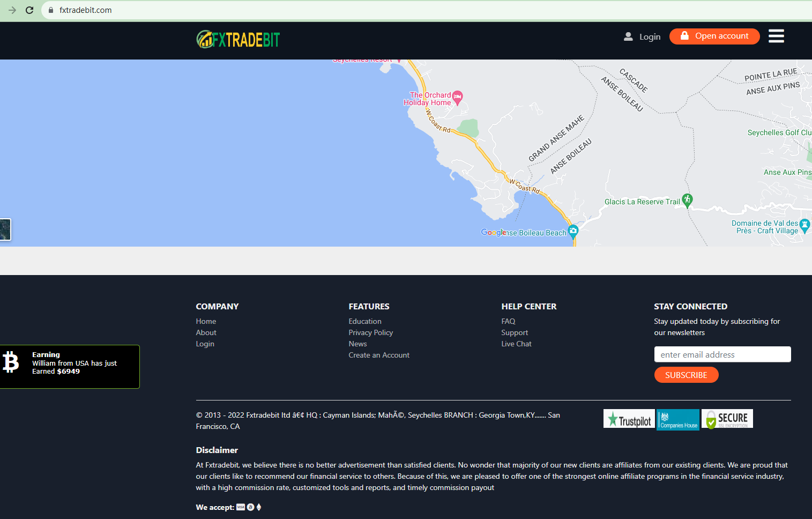Click the SECURE SSL encryption badge
812x519 pixels.
click(x=727, y=419)
